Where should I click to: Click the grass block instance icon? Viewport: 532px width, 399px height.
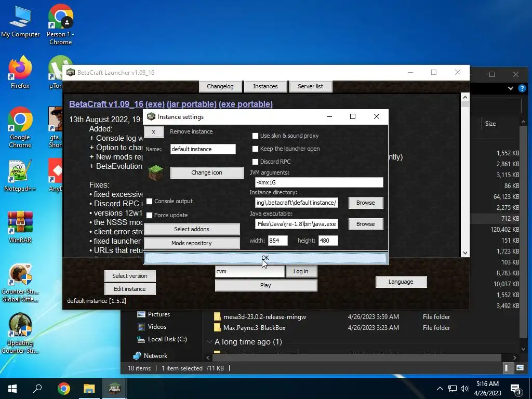pyautogui.click(x=156, y=172)
